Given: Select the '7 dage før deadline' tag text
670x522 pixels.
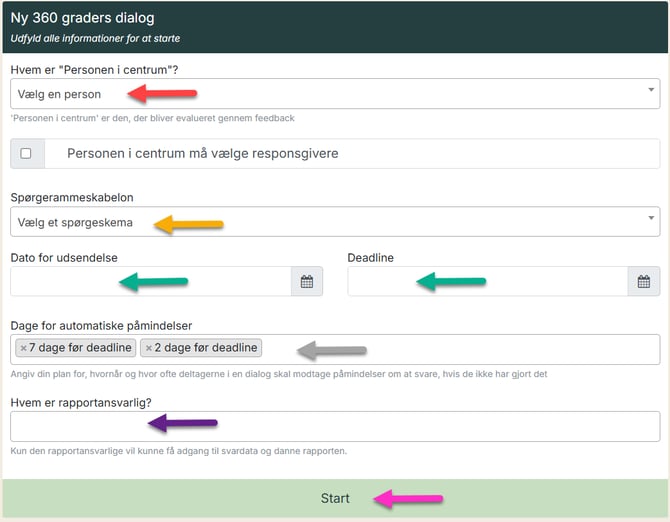Looking at the screenshot, I should pyautogui.click(x=81, y=348).
